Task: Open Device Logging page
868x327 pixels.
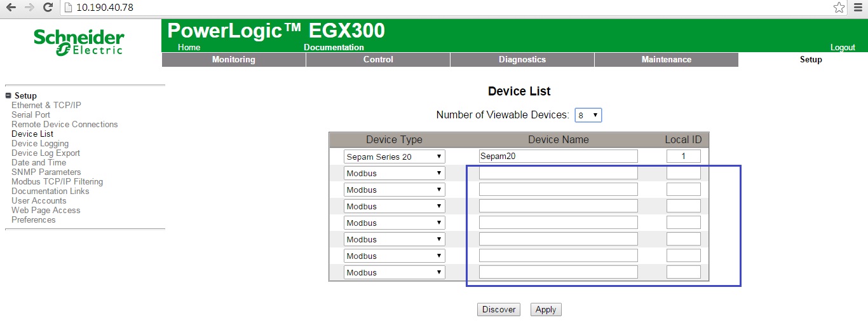Action: (40, 143)
